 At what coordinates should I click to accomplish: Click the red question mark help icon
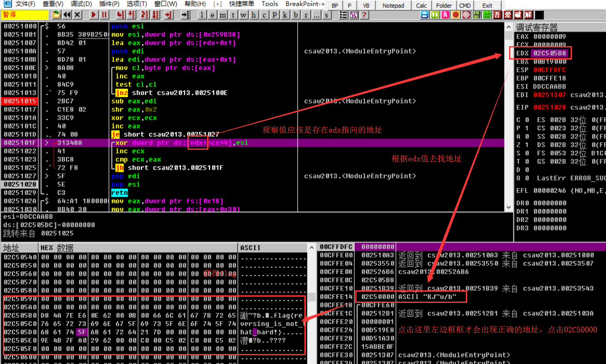[x=364, y=15]
